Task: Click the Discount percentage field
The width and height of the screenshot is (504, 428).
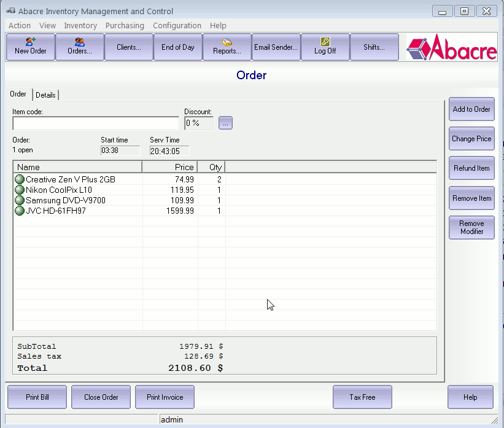Action: point(199,123)
